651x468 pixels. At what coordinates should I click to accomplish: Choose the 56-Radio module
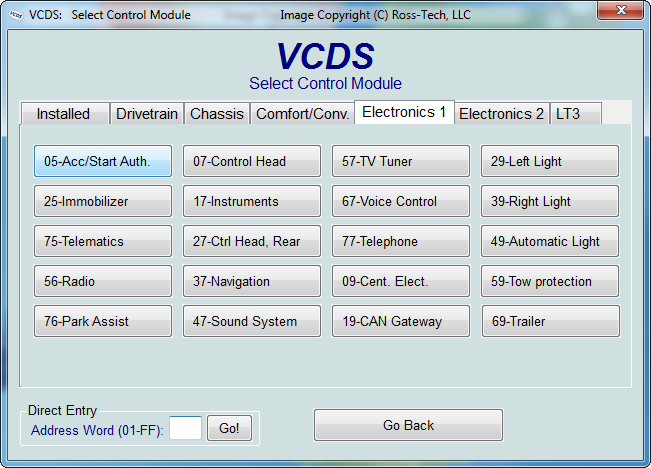coord(103,281)
